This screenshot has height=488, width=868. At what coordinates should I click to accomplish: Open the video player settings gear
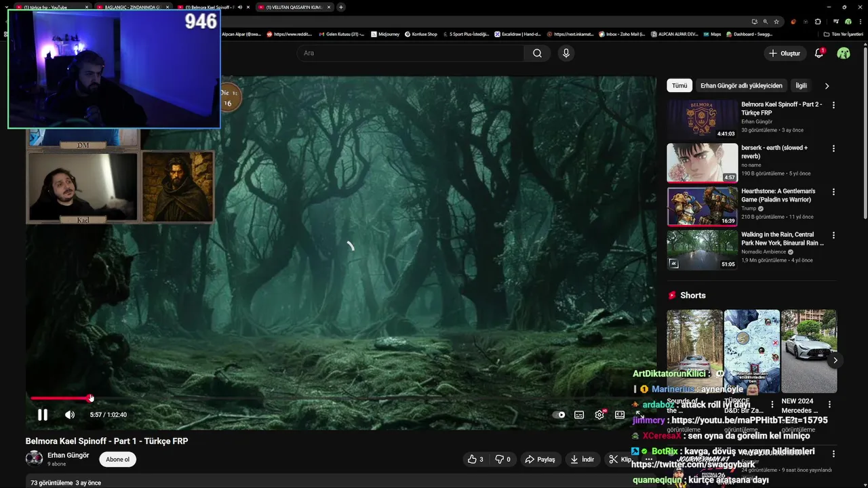pos(599,415)
